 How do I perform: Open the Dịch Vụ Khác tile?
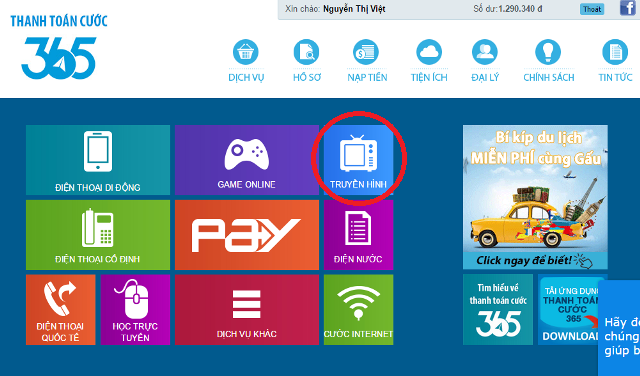(247, 309)
